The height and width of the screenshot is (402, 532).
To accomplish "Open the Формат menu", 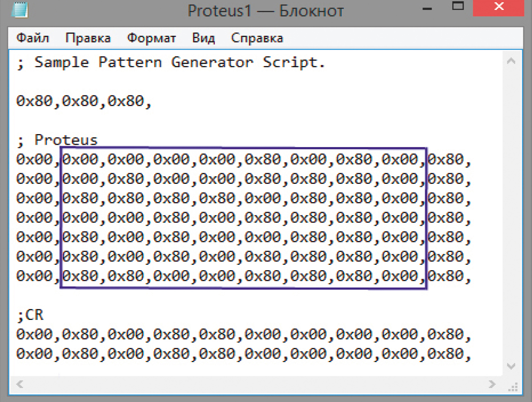I will [151, 38].
